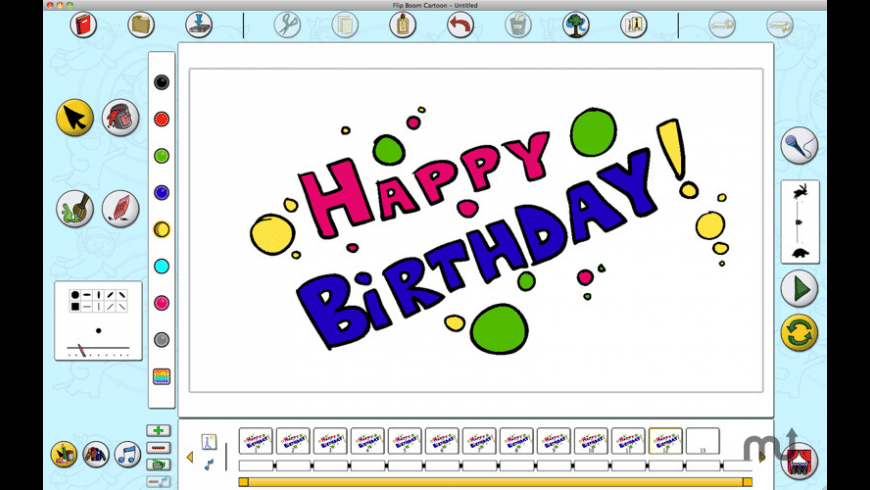Screen dimensions: 870x490
Task: Click the film strip icon in top toolbar
Action: 634,25
